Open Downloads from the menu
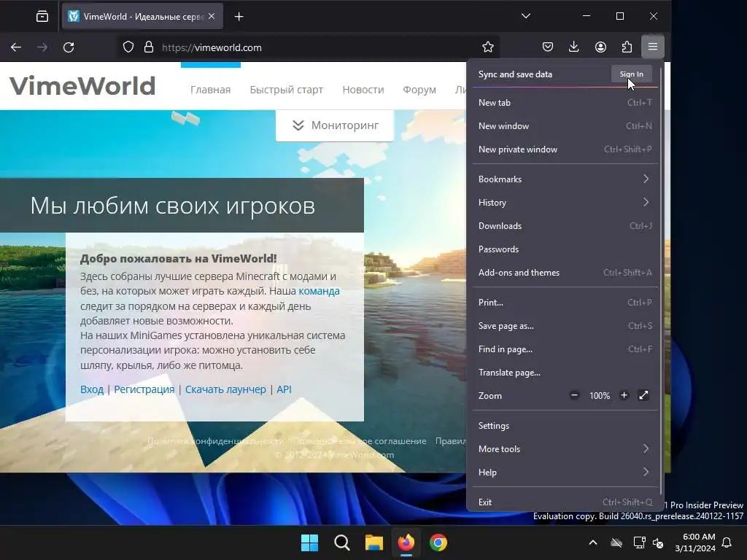The height and width of the screenshot is (560, 747). (x=565, y=226)
